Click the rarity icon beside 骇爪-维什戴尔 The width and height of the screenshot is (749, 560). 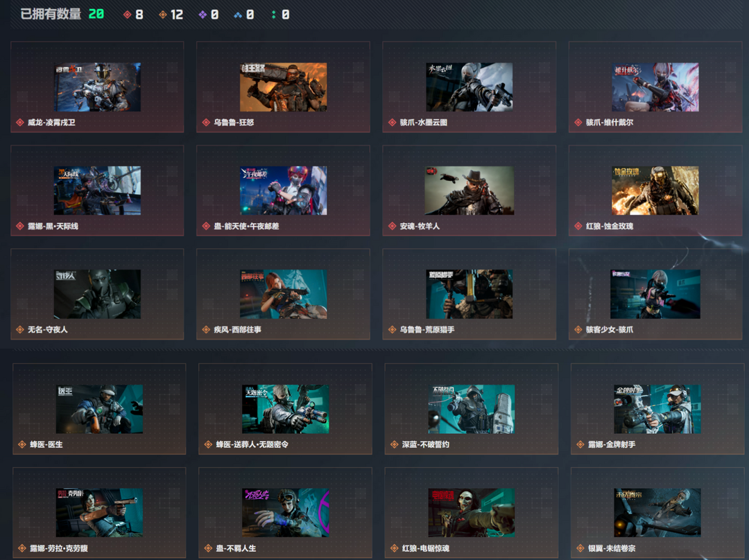[x=578, y=122]
